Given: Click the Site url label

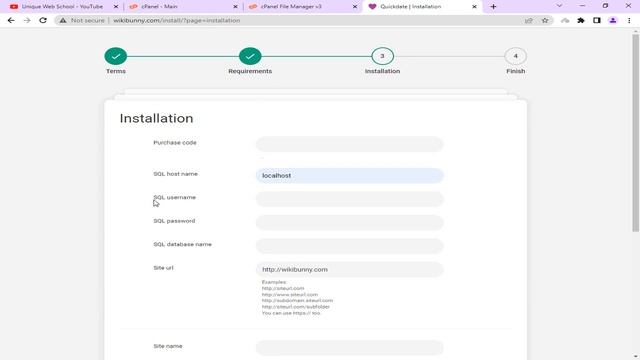Looking at the screenshot, I should pyautogui.click(x=163, y=268).
